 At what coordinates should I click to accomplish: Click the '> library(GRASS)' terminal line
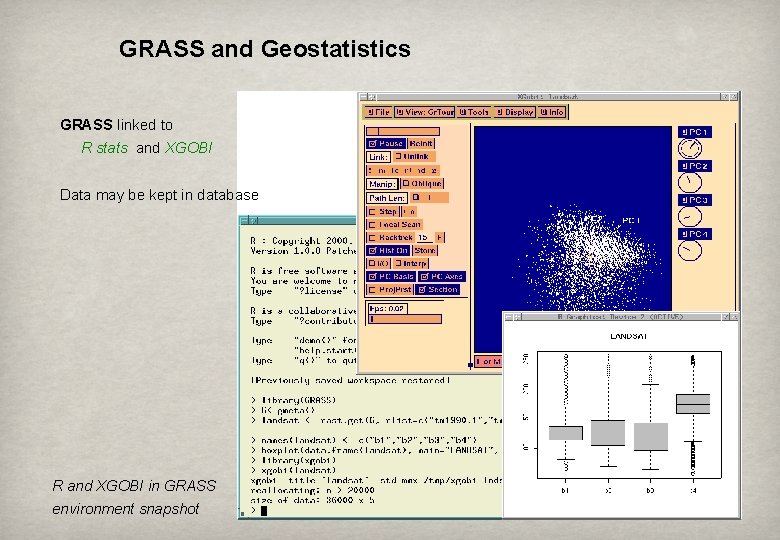[x=294, y=400]
